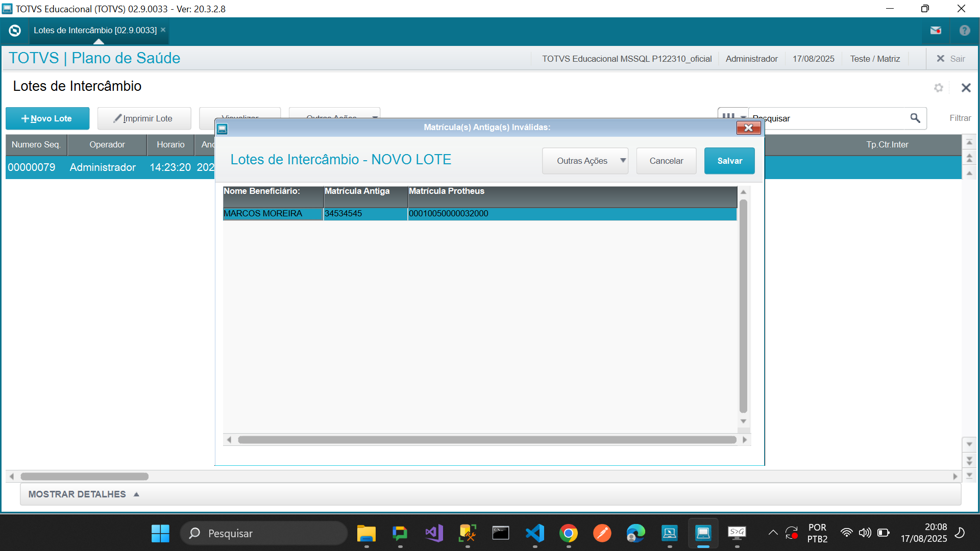Click the search magnifier icon
The width and height of the screenshot is (980, 551).
(915, 118)
